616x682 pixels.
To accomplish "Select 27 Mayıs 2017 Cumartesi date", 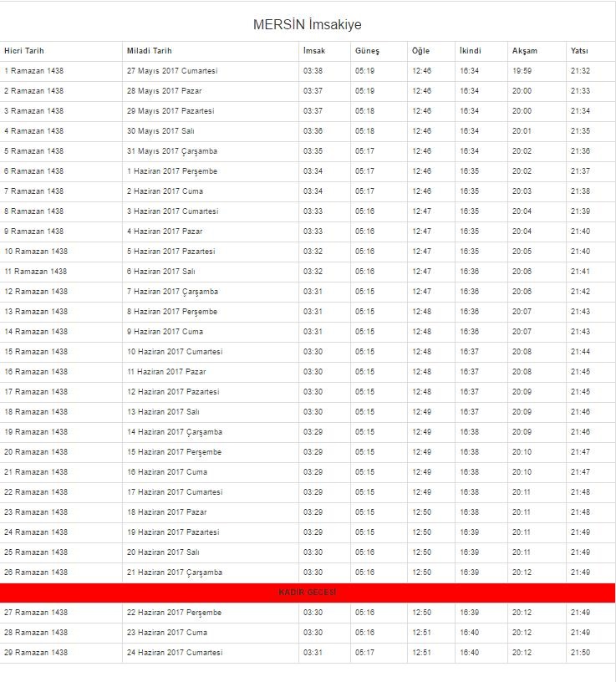I will (x=172, y=71).
